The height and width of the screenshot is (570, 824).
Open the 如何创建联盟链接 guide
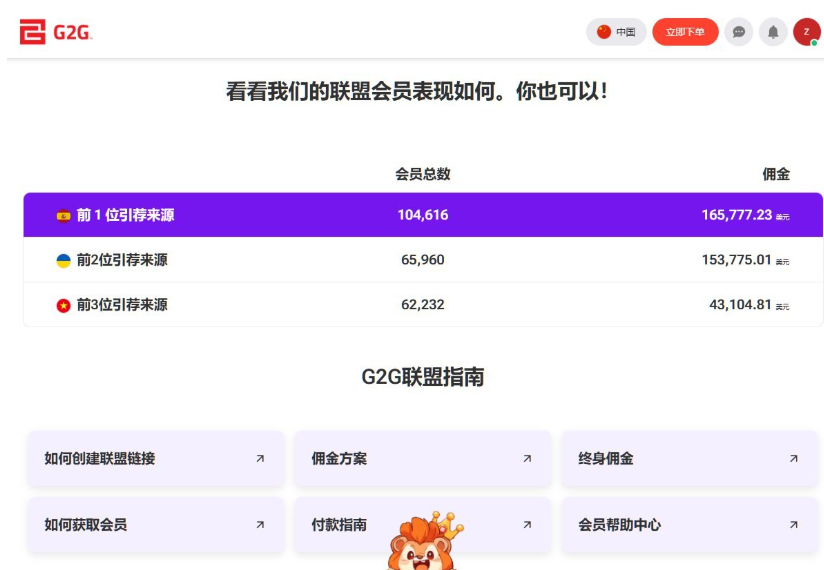tap(156, 459)
